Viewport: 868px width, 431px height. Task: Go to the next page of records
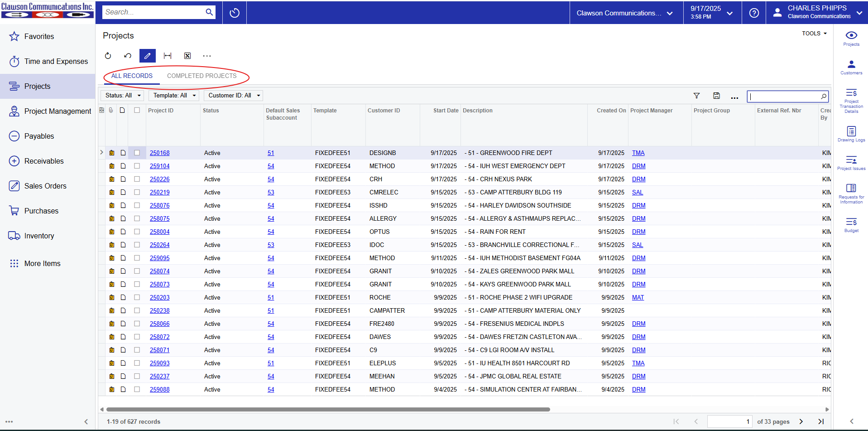801,421
